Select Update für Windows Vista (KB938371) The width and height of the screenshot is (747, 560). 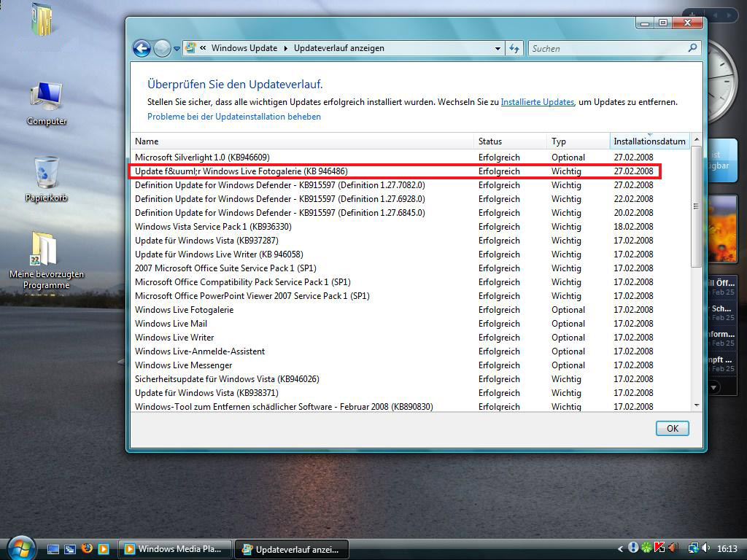410,393
